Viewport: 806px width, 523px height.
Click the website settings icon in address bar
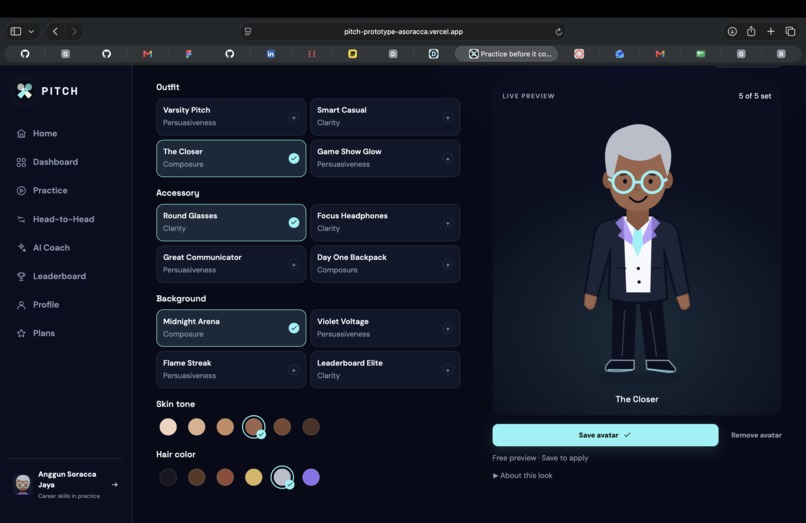pyautogui.click(x=248, y=31)
